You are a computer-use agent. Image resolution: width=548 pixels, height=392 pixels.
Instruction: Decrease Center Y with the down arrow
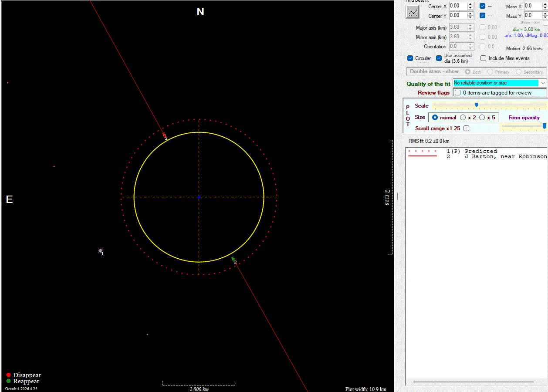click(470, 17)
